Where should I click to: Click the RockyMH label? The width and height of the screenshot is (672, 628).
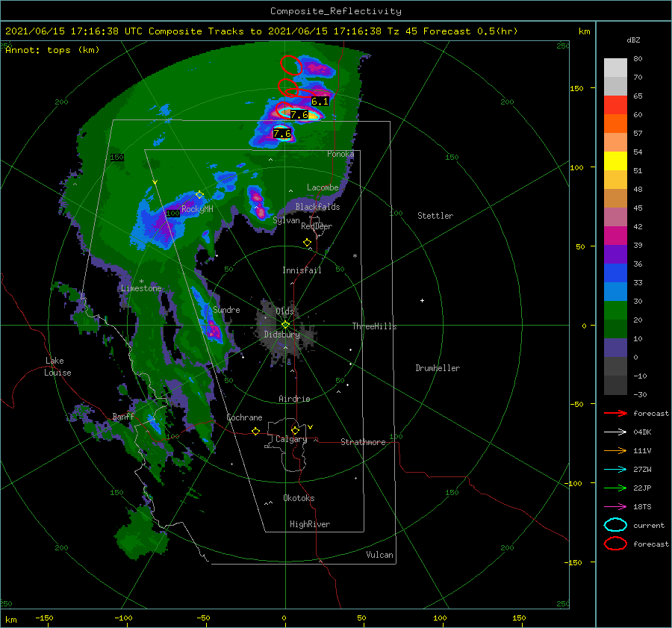pos(197,209)
